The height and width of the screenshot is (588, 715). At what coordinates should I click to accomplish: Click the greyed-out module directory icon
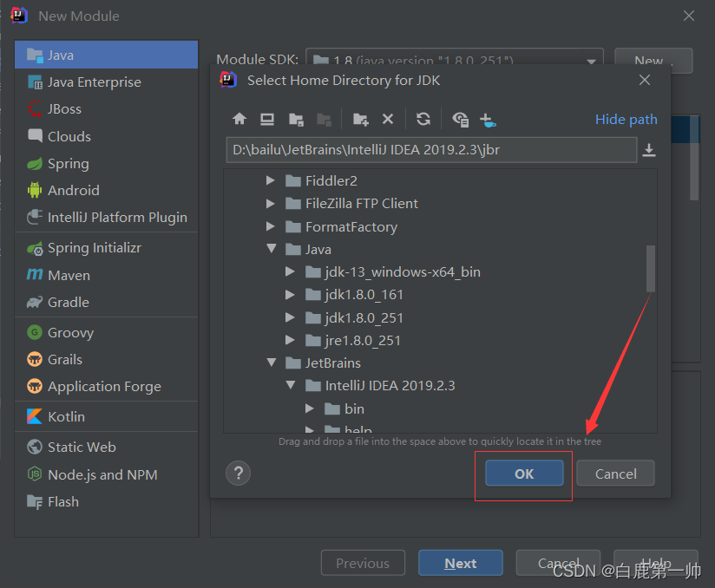click(324, 120)
